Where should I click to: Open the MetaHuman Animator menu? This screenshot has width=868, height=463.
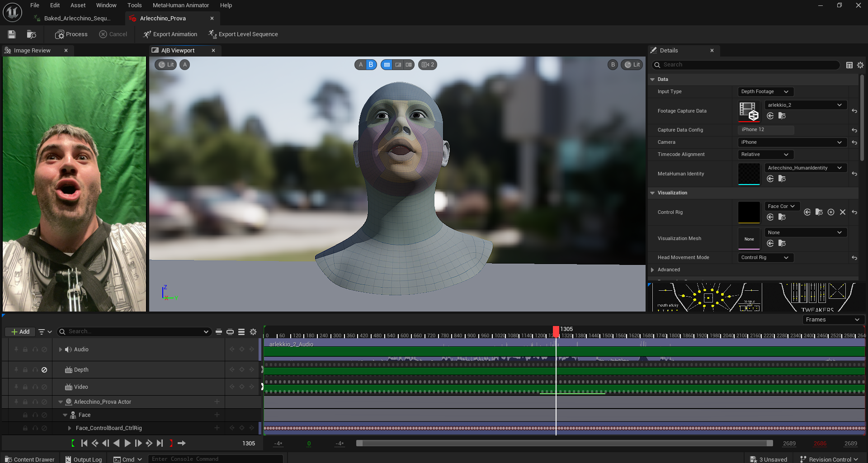[180, 5]
